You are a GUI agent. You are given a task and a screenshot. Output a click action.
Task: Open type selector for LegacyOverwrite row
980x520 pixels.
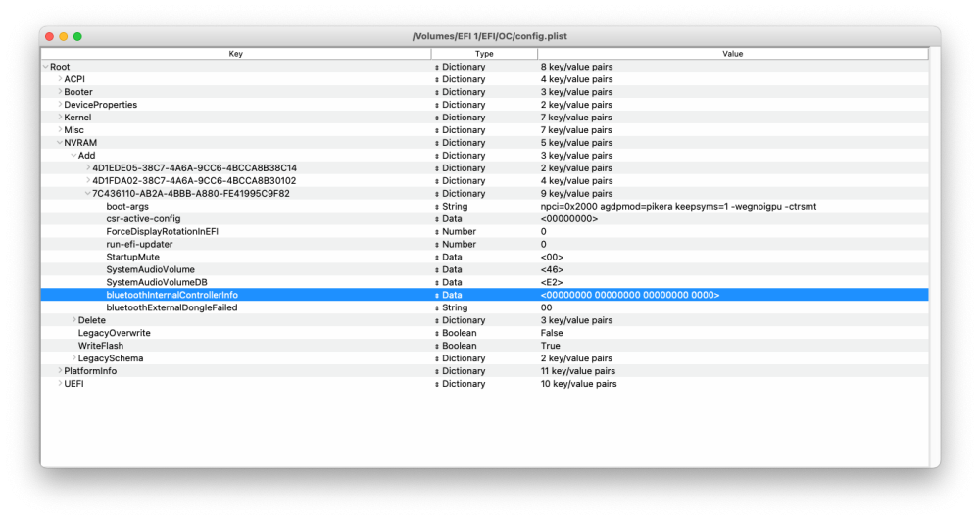pos(437,333)
